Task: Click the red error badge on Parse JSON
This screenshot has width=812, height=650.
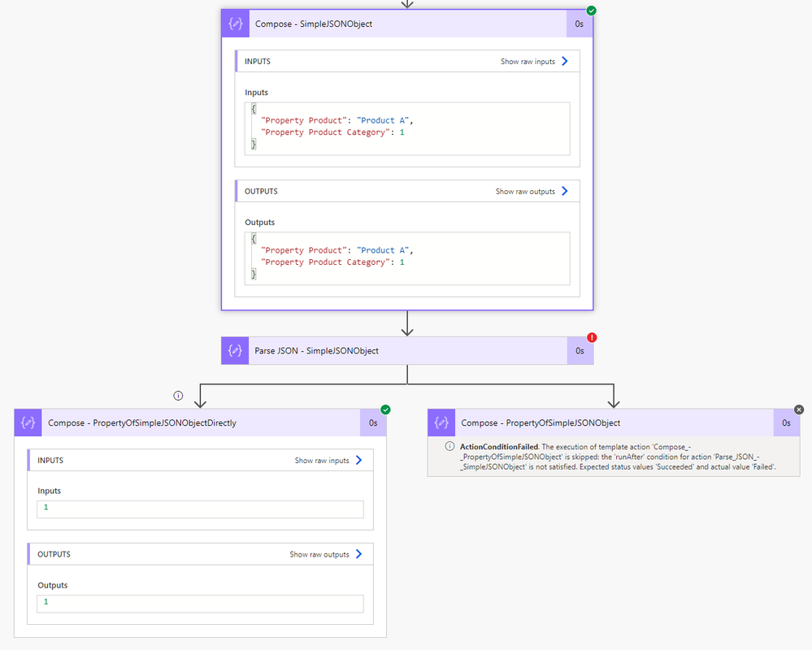Action: 592,338
